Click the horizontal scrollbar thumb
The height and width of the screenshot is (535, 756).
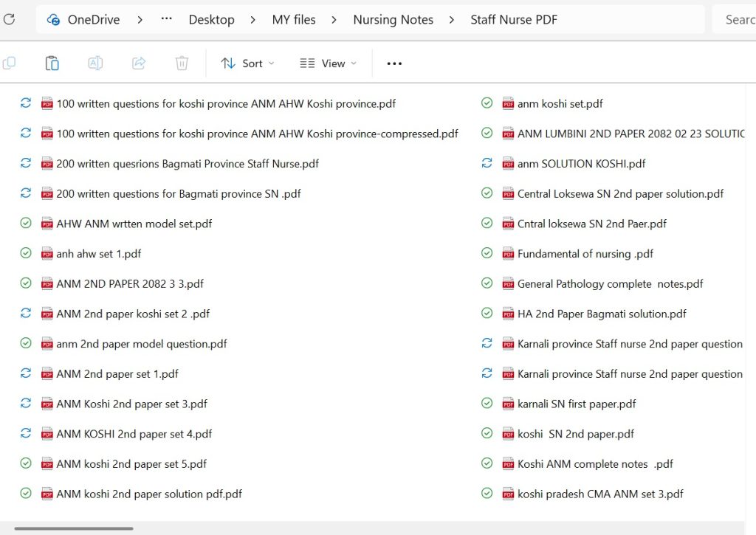tap(74, 528)
